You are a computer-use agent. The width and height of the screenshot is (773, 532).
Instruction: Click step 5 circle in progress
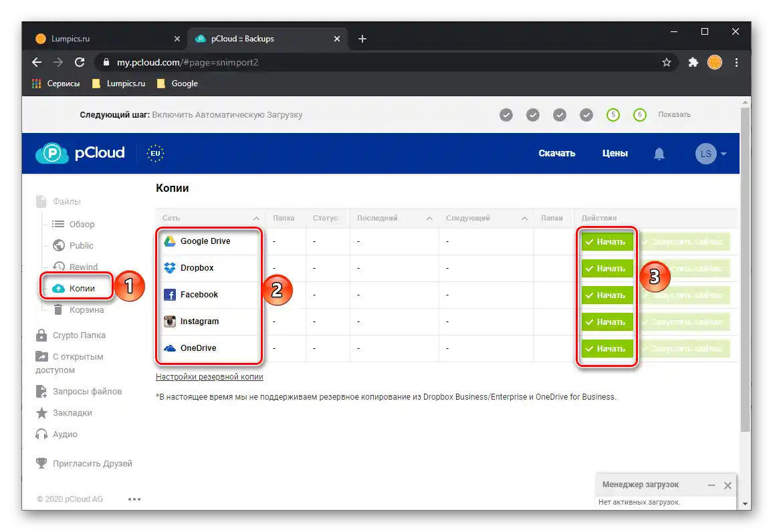click(x=613, y=115)
